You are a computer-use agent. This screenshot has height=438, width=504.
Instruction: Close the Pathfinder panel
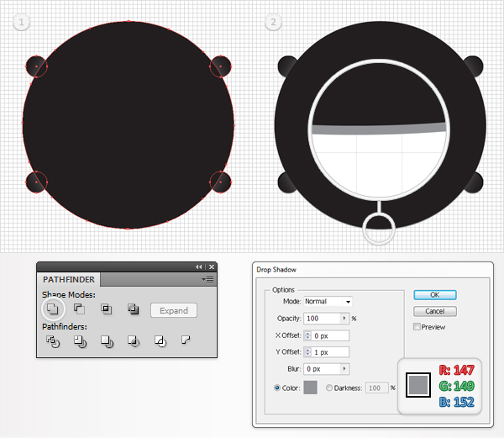(x=212, y=266)
